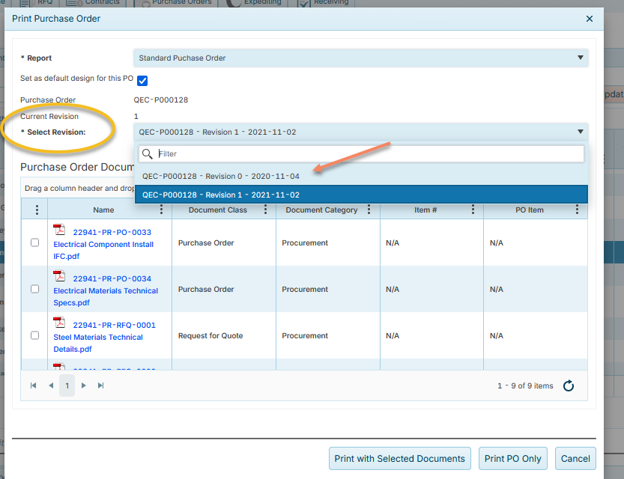Go to last page of documents
Viewport: 624px width, 479px height.
coord(101,385)
